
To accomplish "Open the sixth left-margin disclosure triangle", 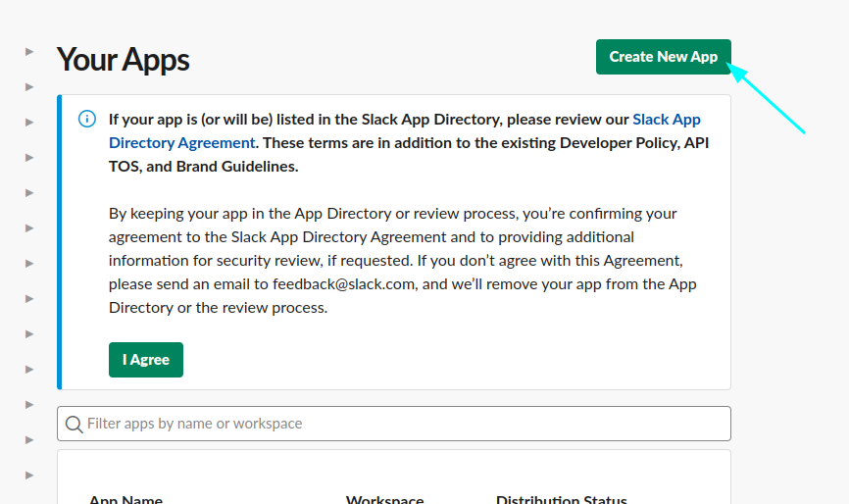I will (x=29, y=227).
